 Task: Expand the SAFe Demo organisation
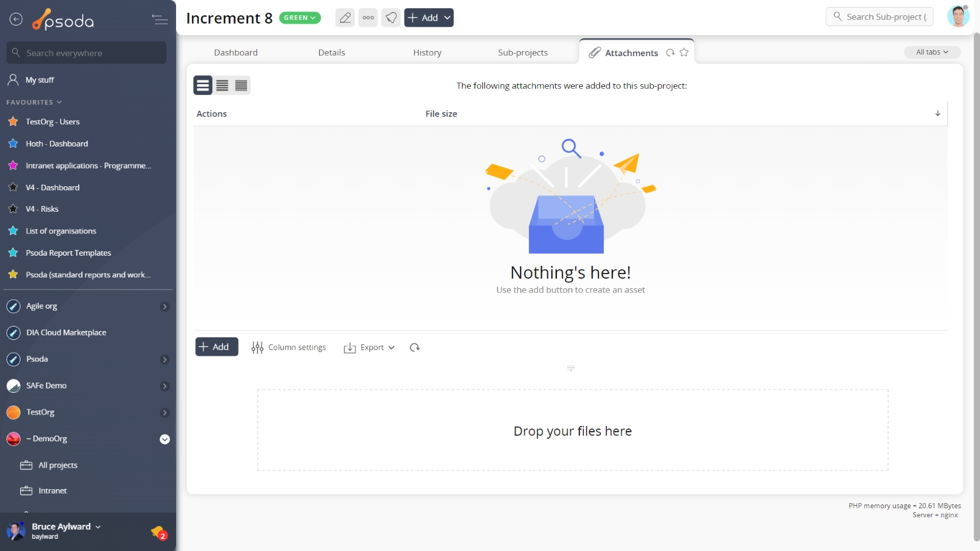click(165, 386)
